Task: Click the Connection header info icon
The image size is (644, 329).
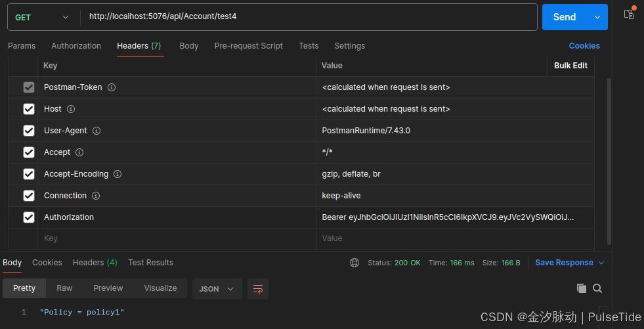Action: coord(96,196)
